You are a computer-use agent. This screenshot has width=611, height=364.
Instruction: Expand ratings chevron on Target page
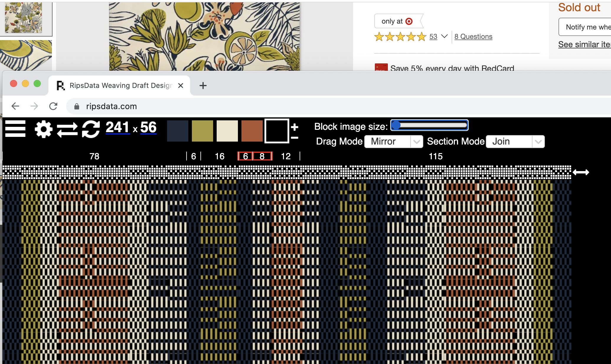pyautogui.click(x=444, y=36)
